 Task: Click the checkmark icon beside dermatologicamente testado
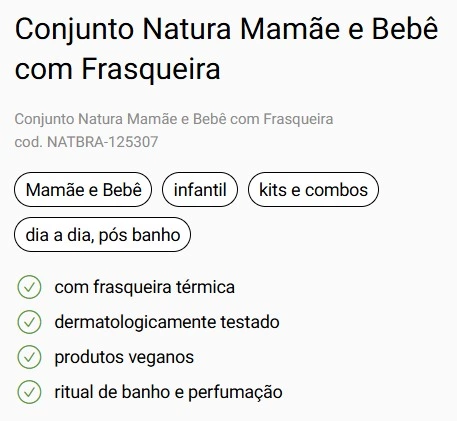click(x=29, y=322)
